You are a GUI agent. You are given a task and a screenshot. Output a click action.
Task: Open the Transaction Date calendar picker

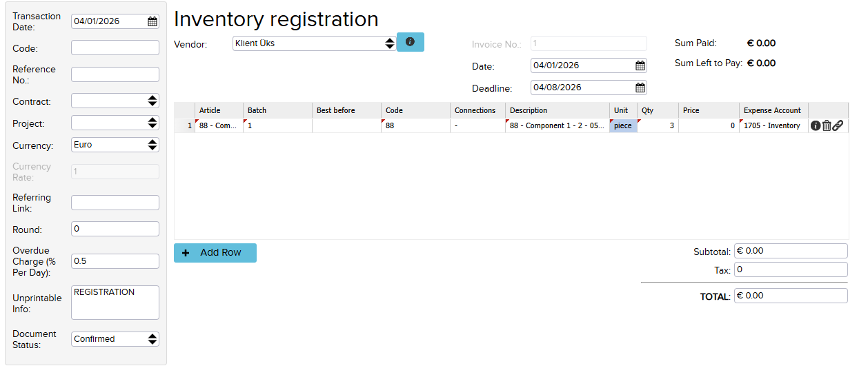[152, 21]
